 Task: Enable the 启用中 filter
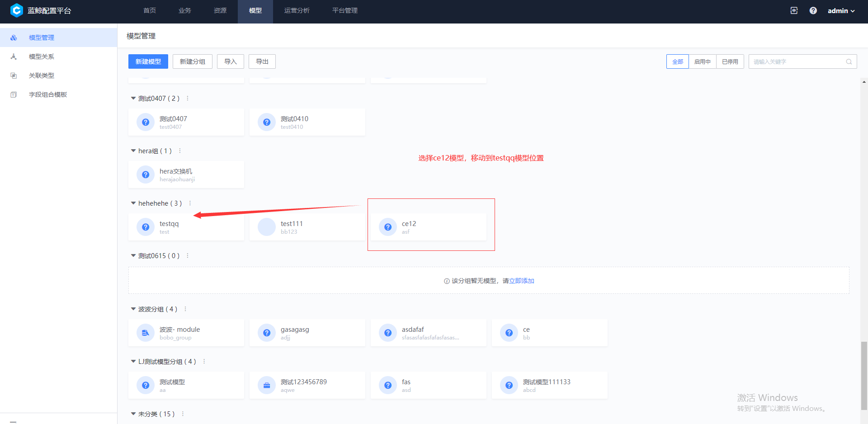tap(702, 61)
